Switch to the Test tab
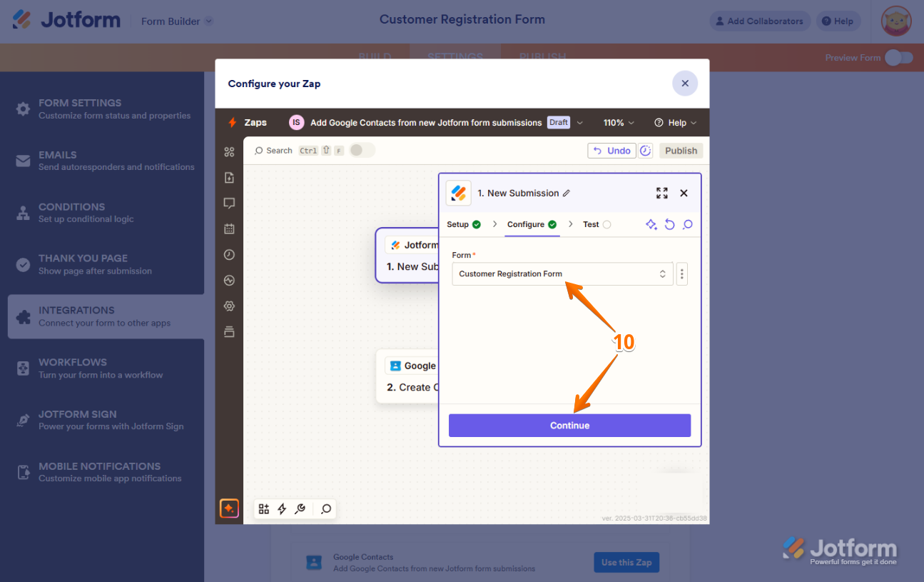This screenshot has height=582, width=924. tap(596, 224)
